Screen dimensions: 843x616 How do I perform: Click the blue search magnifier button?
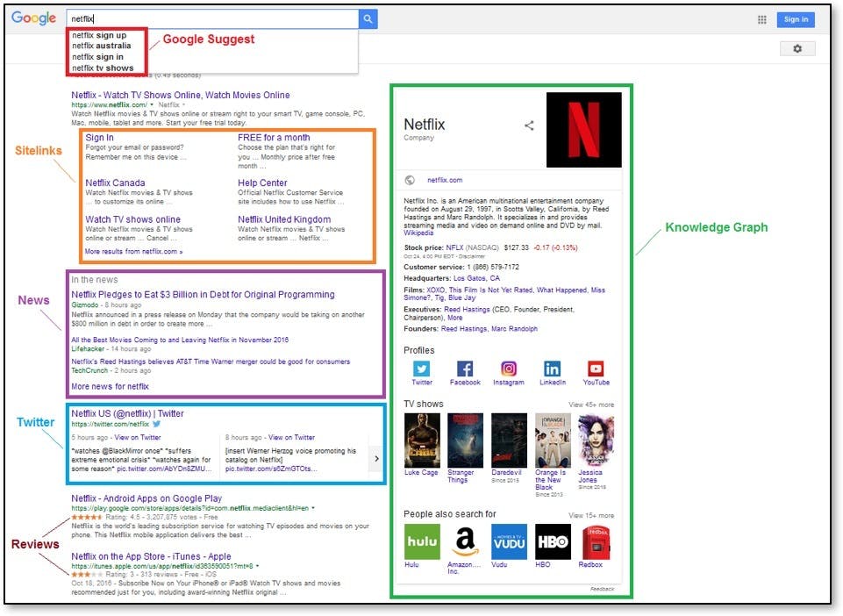click(x=368, y=18)
